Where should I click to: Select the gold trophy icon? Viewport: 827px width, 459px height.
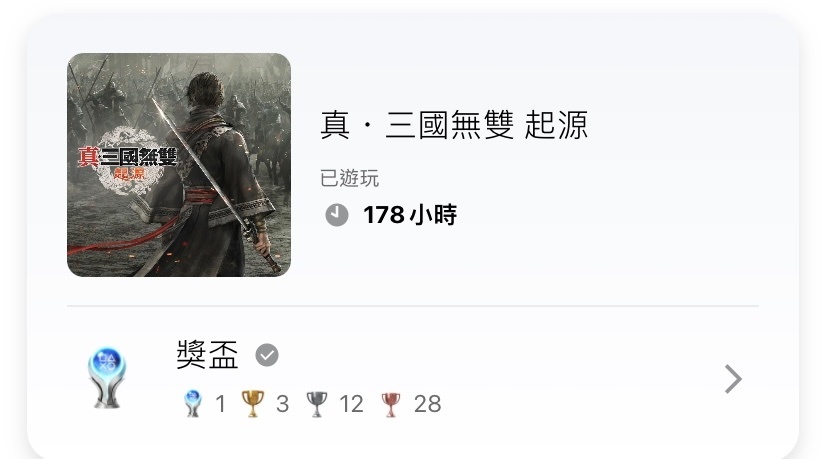[252, 404]
